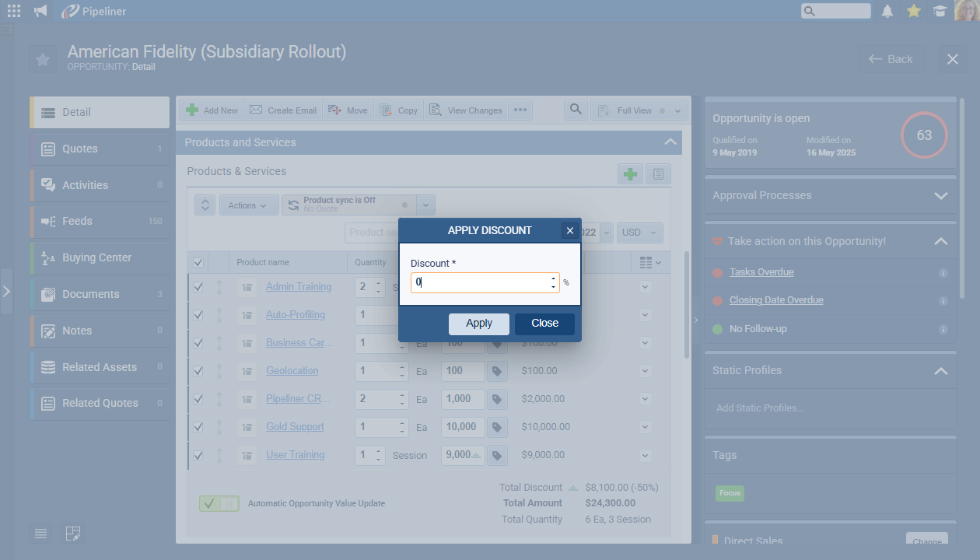Viewport: 980px width, 560px height.
Task: Click Apply in the discount dialog
Action: coord(478,324)
